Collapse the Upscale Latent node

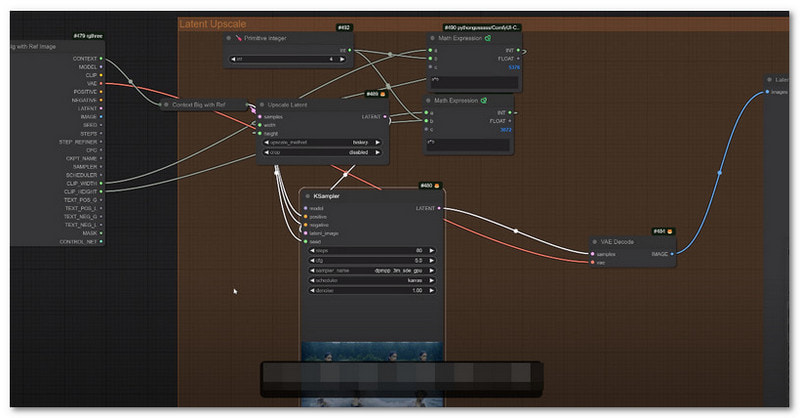(263, 104)
